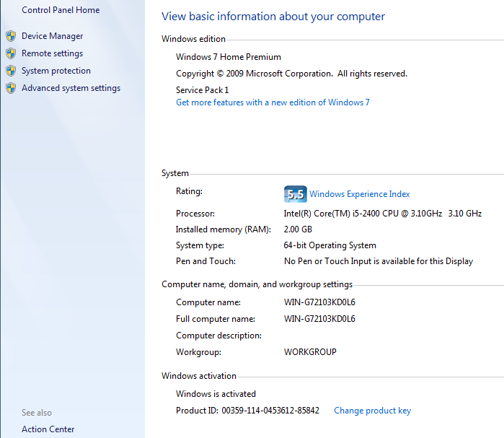Click the No Pen or Touch Input text
The height and width of the screenshot is (438, 504).
[x=379, y=261]
